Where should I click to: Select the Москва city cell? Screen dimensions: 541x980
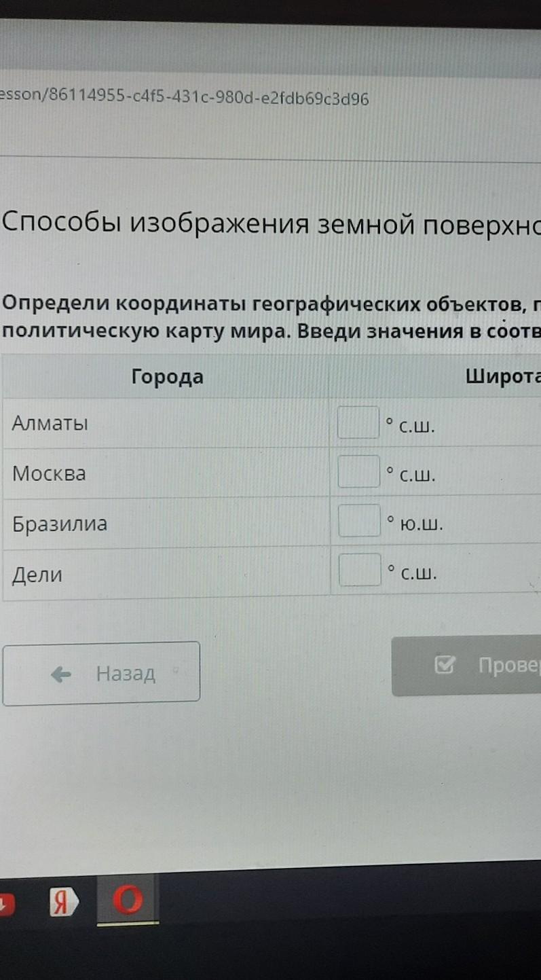pos(49,473)
